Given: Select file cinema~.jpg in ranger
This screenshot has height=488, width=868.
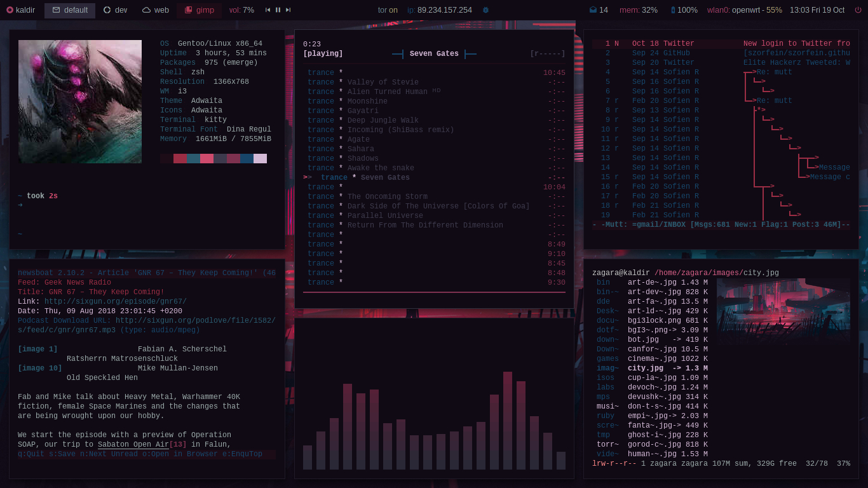Looking at the screenshot, I should pyautogui.click(x=668, y=358).
